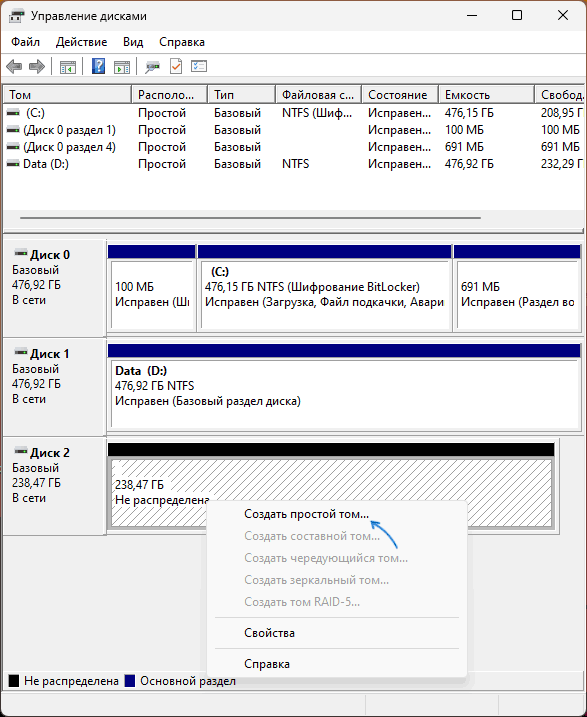Select Data (D:) in volume list

pos(46,164)
